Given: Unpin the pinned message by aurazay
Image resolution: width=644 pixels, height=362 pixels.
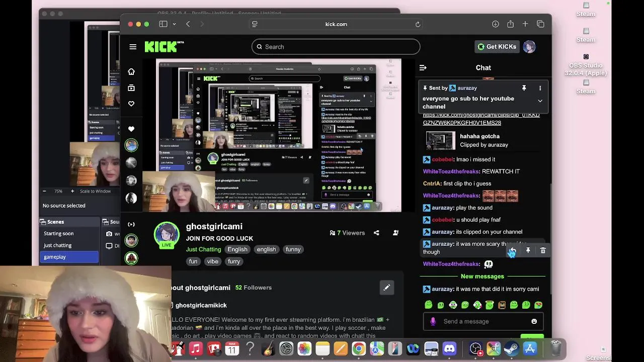Looking at the screenshot, I should [x=524, y=88].
